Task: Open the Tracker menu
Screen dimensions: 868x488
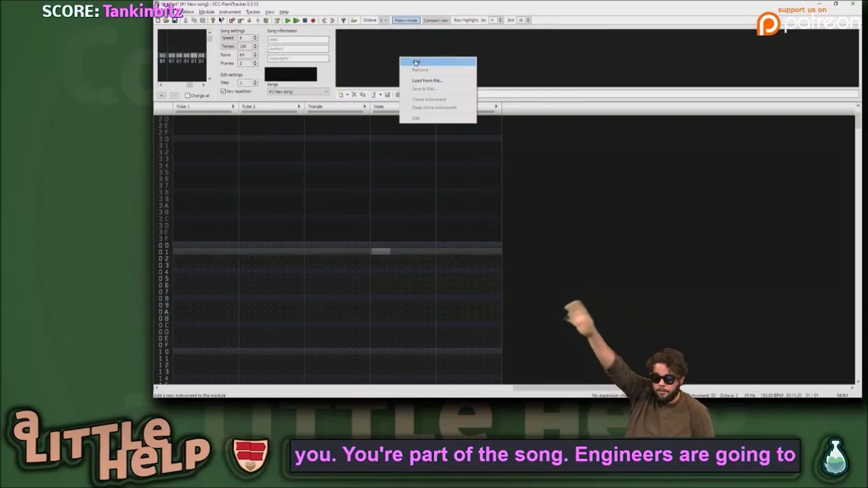Action: tap(253, 12)
